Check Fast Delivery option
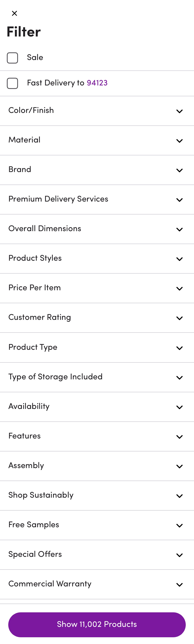 click(12, 83)
